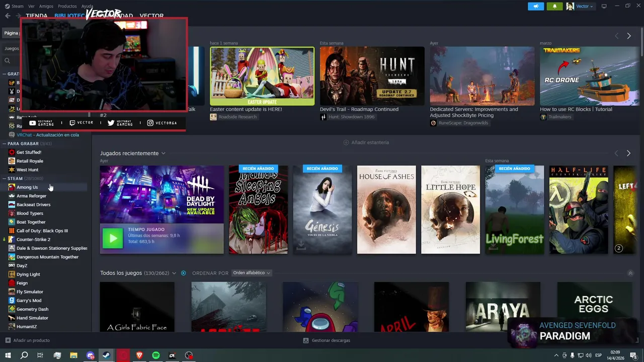This screenshot has height=362, width=644.
Task: Open the Productos menu
Action: click(x=67, y=6)
